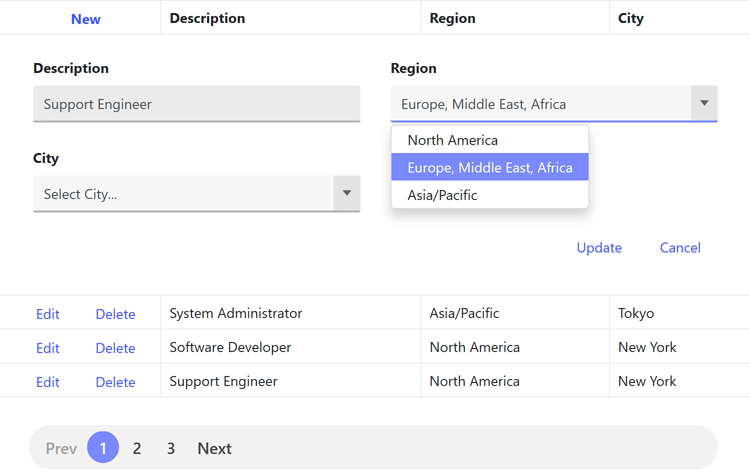
Task: Open the Region dropdown arrow
Action: tap(704, 103)
